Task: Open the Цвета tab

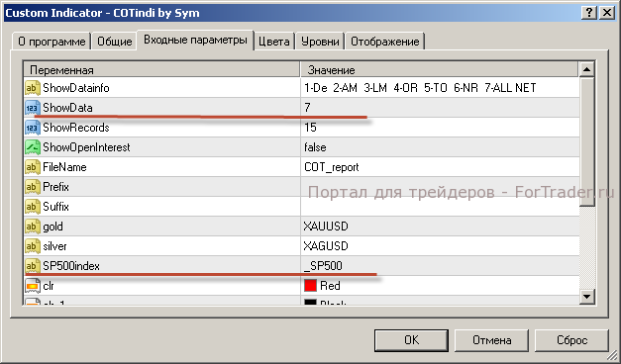Action: pyautogui.click(x=274, y=42)
